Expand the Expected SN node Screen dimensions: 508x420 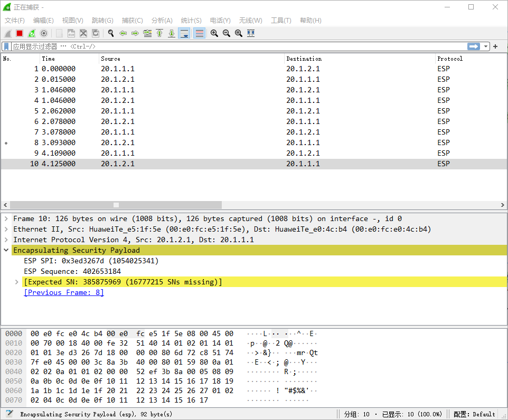(x=17, y=282)
